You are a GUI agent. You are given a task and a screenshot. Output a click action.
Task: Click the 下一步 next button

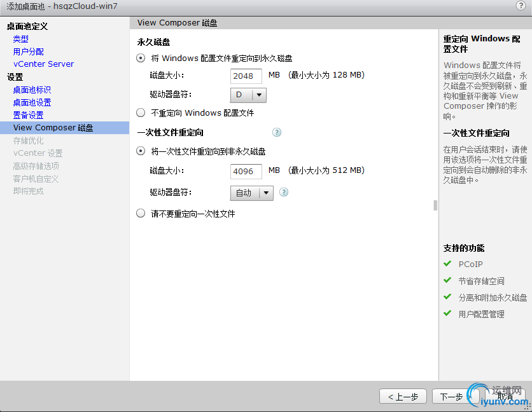[456, 396]
